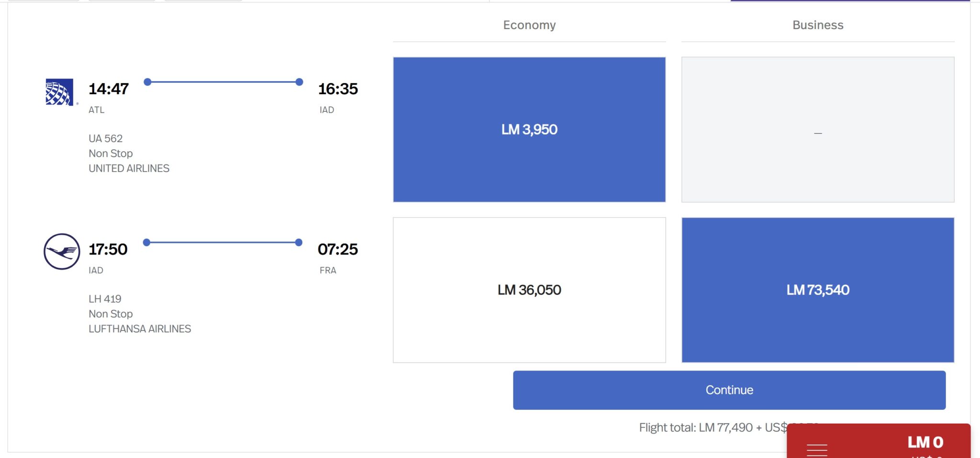The width and height of the screenshot is (980, 458).
Task: Open the red LM 0 cart panel
Action: [879, 441]
